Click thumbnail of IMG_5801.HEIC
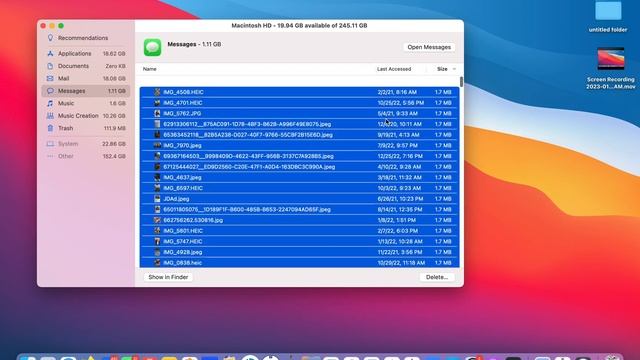640x360 pixels. coord(157,231)
